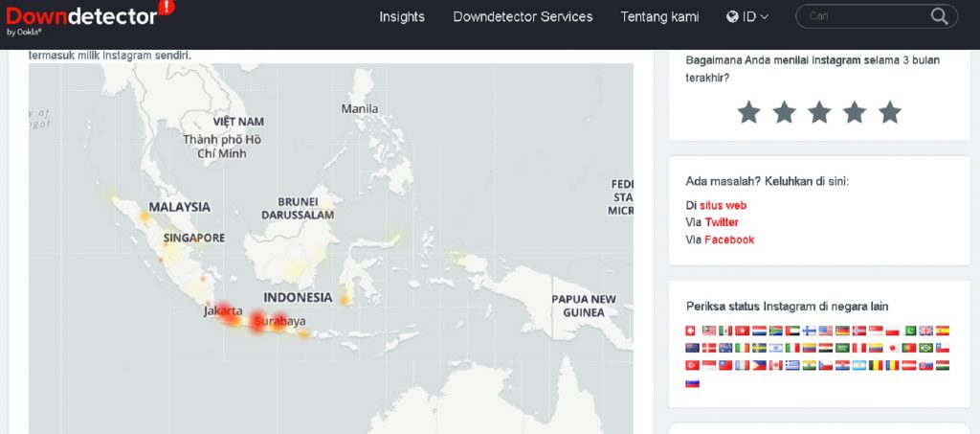Select the United Arab Emirates flag
Image resolution: width=980 pixels, height=434 pixels.
[x=792, y=331]
